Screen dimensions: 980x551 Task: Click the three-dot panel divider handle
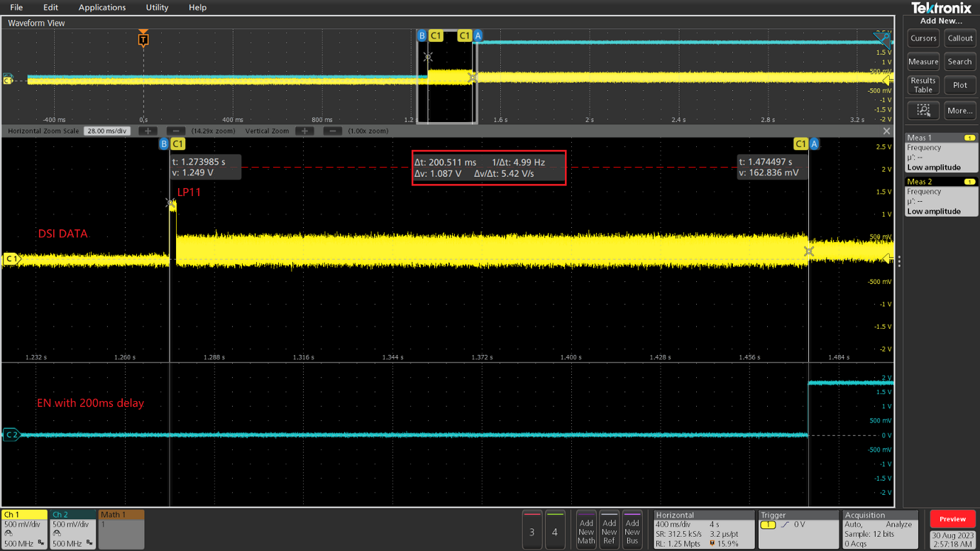tap(899, 261)
